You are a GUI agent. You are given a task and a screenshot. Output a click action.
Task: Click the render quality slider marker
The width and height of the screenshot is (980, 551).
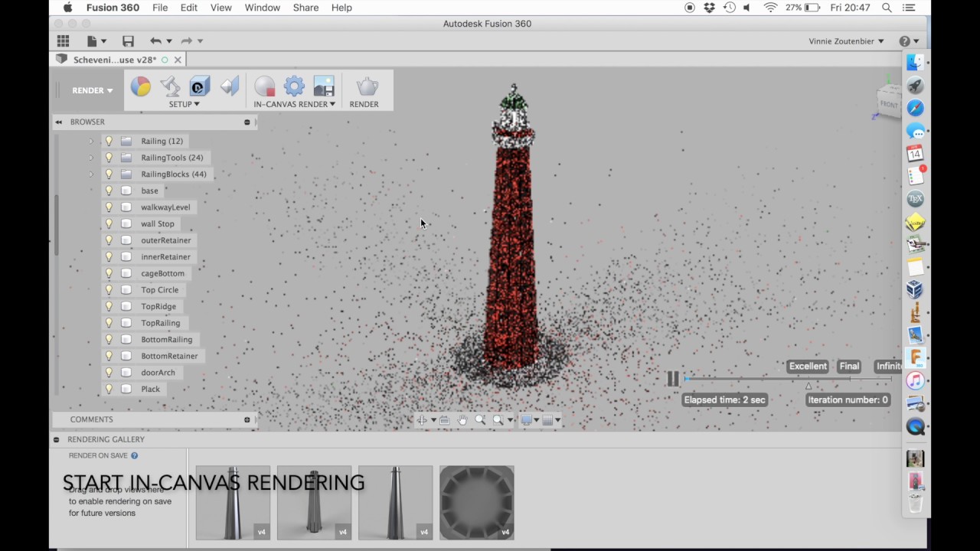click(808, 386)
